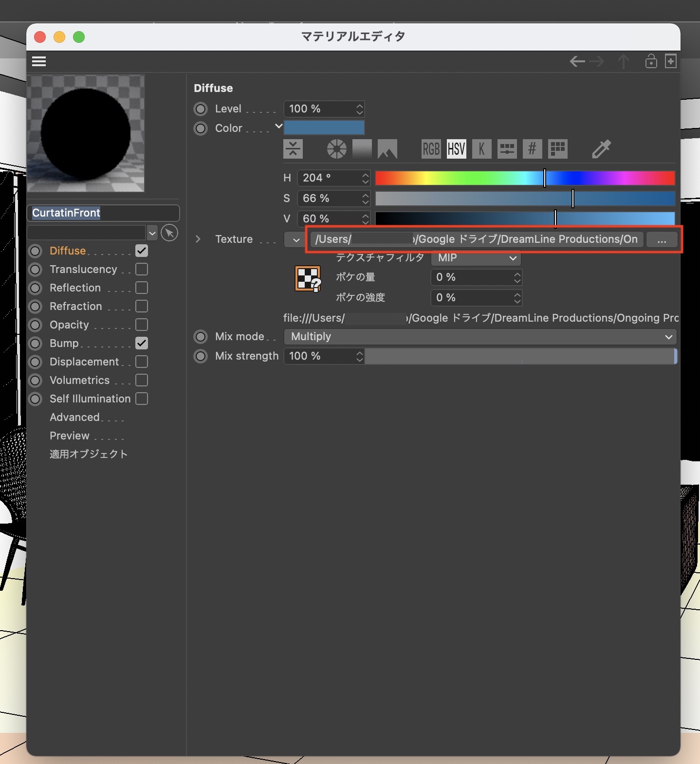
Task: Open the Mix mode Multiply dropdown
Action: tap(480, 337)
